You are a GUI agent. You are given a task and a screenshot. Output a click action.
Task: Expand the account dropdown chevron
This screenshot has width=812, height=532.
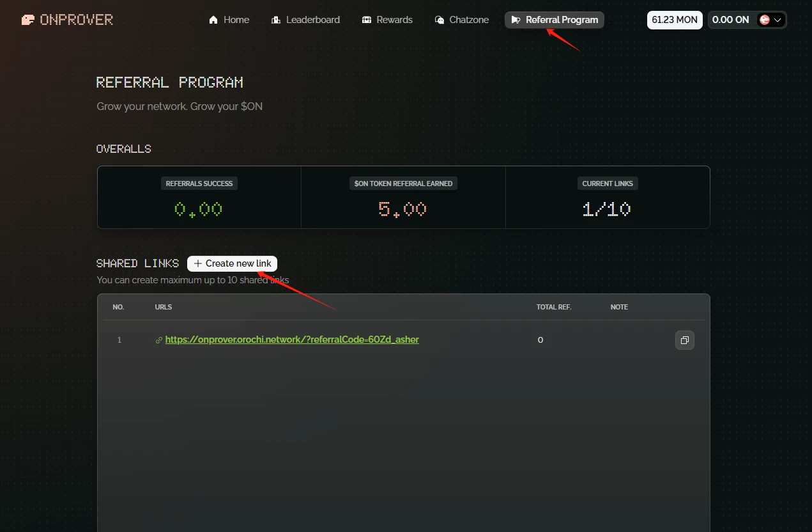(x=778, y=20)
